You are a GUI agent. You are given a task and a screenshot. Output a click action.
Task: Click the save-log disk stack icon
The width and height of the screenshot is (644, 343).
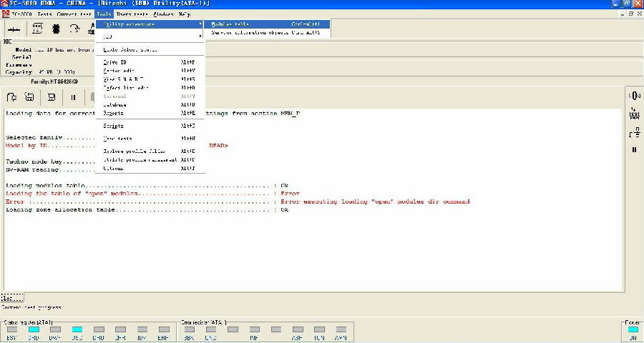coord(29,97)
